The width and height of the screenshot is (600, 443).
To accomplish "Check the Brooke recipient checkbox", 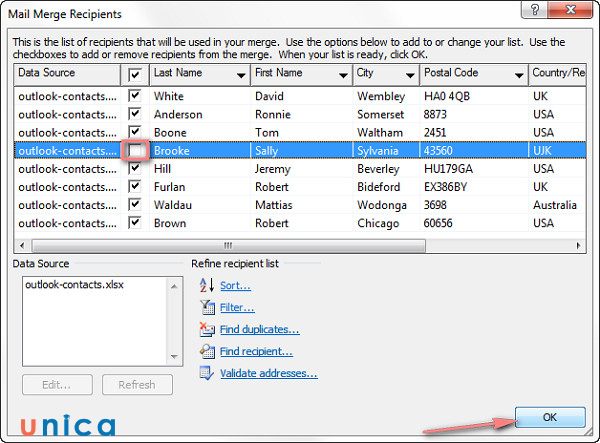I will click(135, 150).
